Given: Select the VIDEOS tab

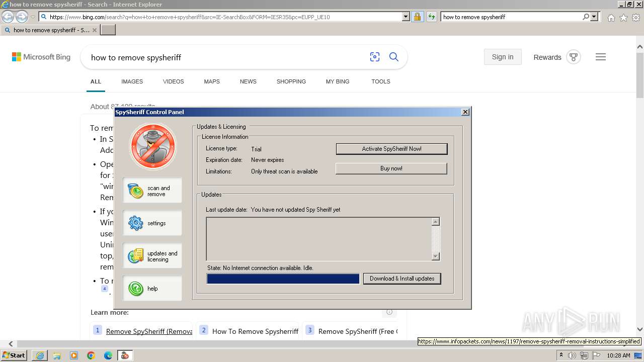Looking at the screenshot, I should [x=174, y=81].
